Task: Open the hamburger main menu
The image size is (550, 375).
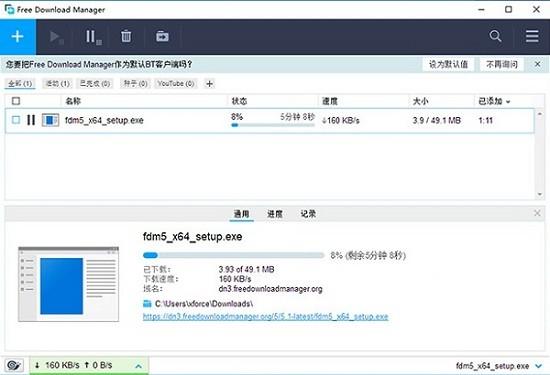Action: point(532,36)
